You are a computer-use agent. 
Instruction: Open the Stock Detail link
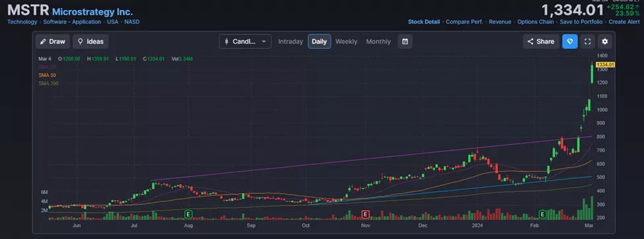tap(424, 22)
